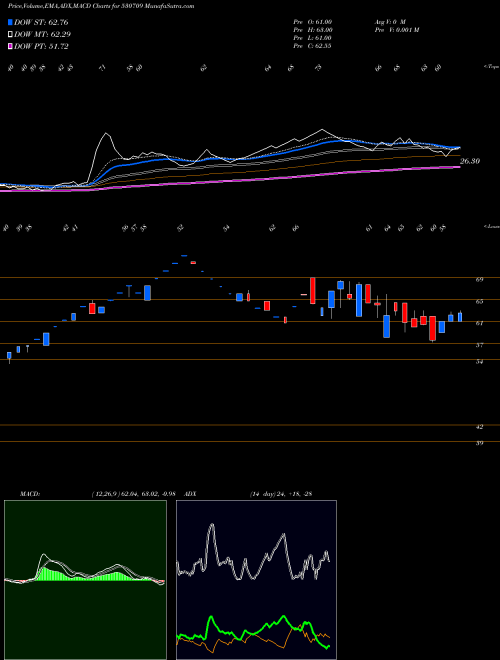Click the 57 price level label
Screen dimensions: 500x660
479,345
